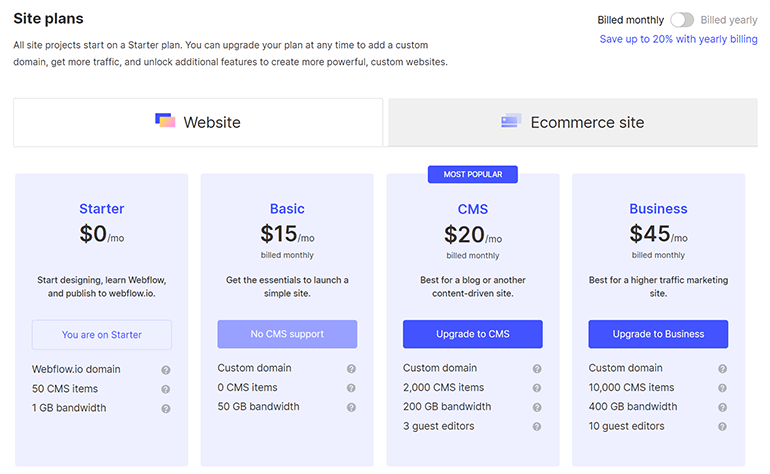Toggle the monthly/yearly billing switch
This screenshot has height=474, width=770.
682,20
